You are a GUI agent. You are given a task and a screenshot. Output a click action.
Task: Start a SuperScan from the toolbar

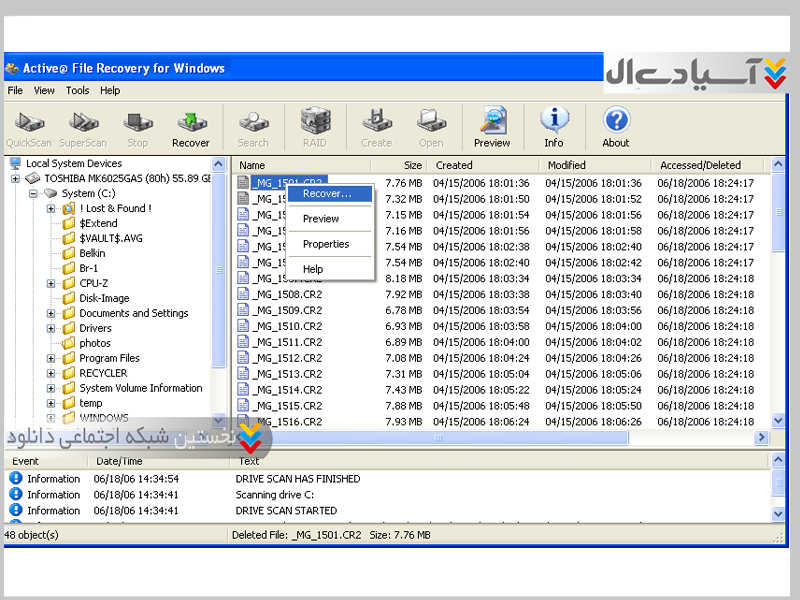tap(82, 124)
